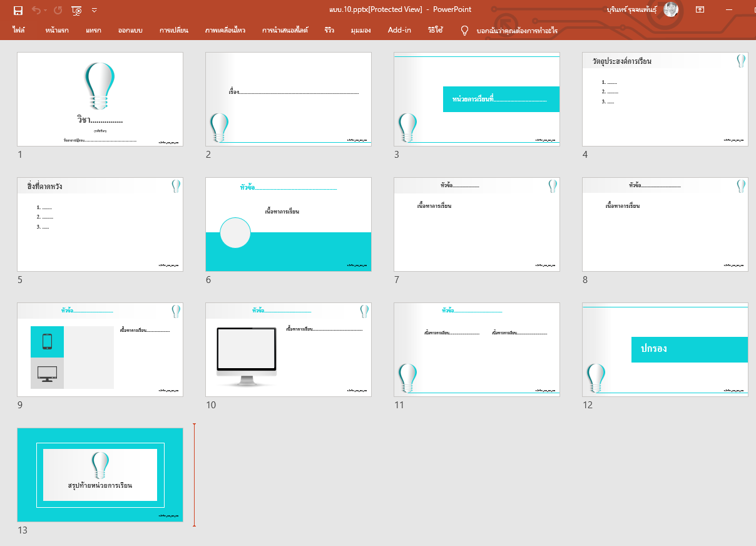The image size is (756, 546).
Task: Select the ออกแบบ (Design) tab
Action: [130, 30]
